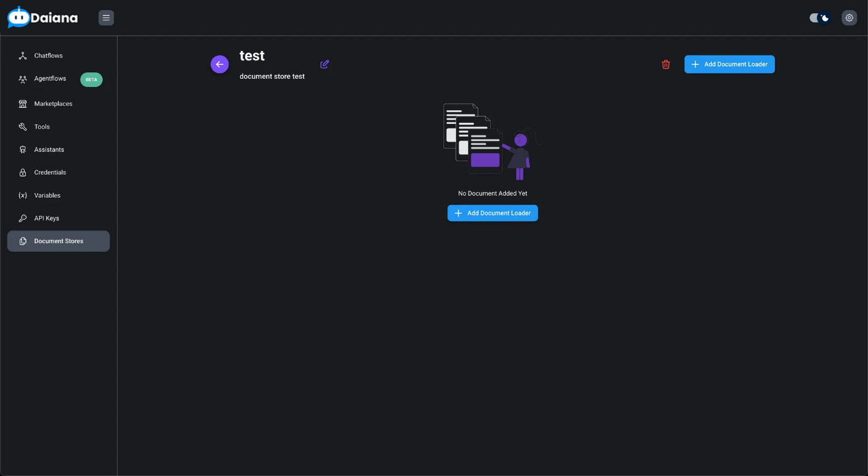Navigate to Variables
The width and height of the screenshot is (868, 476).
pos(47,195)
